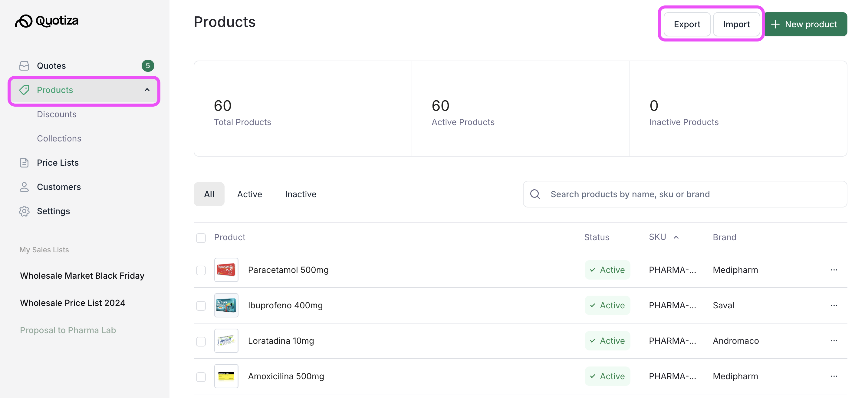Click the search magnifier icon
The image size is (868, 398).
coord(535,194)
